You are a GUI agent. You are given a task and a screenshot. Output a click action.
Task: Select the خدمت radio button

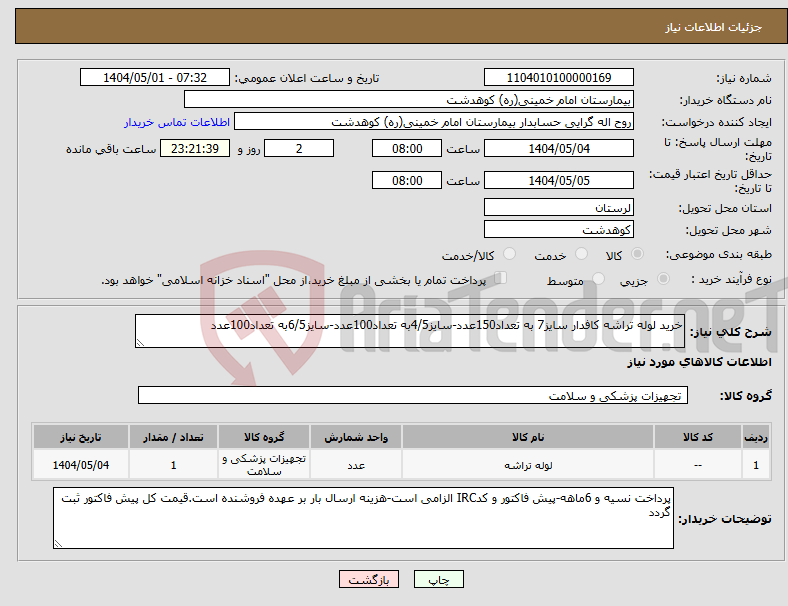pos(581,254)
